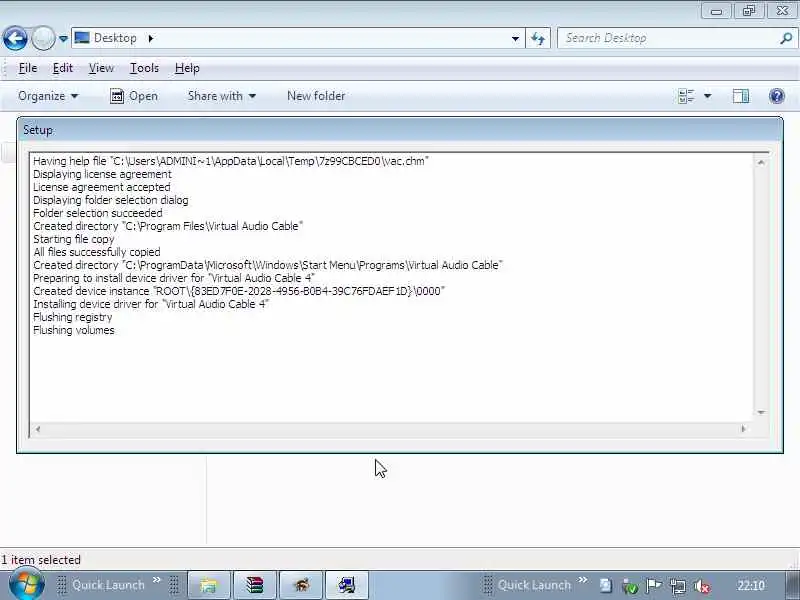Image resolution: width=800 pixels, height=600 pixels.
Task: Click the network tray icon
Action: point(678,586)
